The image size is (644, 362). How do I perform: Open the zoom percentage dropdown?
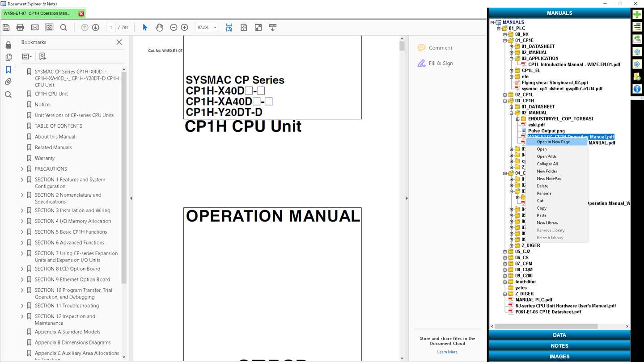(x=215, y=27)
